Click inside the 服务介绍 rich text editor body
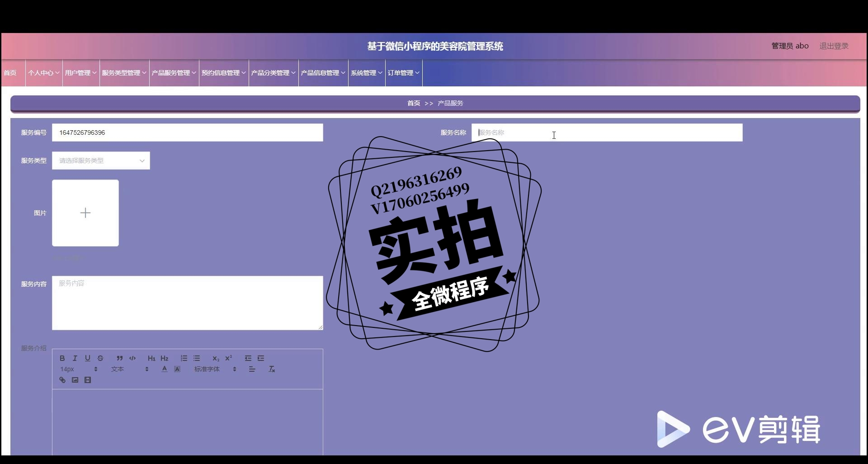This screenshot has height=464, width=868. coord(188,422)
